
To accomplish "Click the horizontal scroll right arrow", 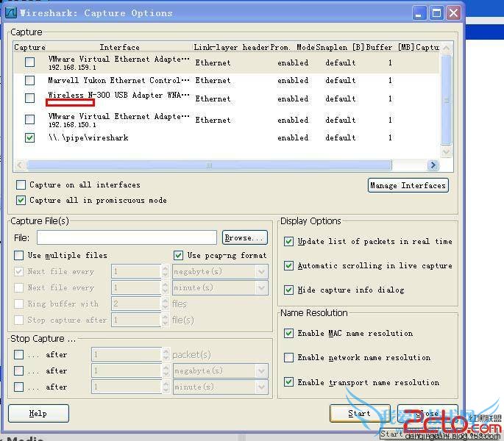I will coord(433,165).
